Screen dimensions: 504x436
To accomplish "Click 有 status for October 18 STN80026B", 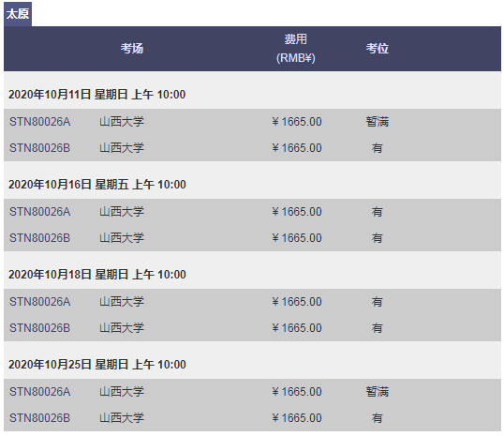I will [x=377, y=328].
